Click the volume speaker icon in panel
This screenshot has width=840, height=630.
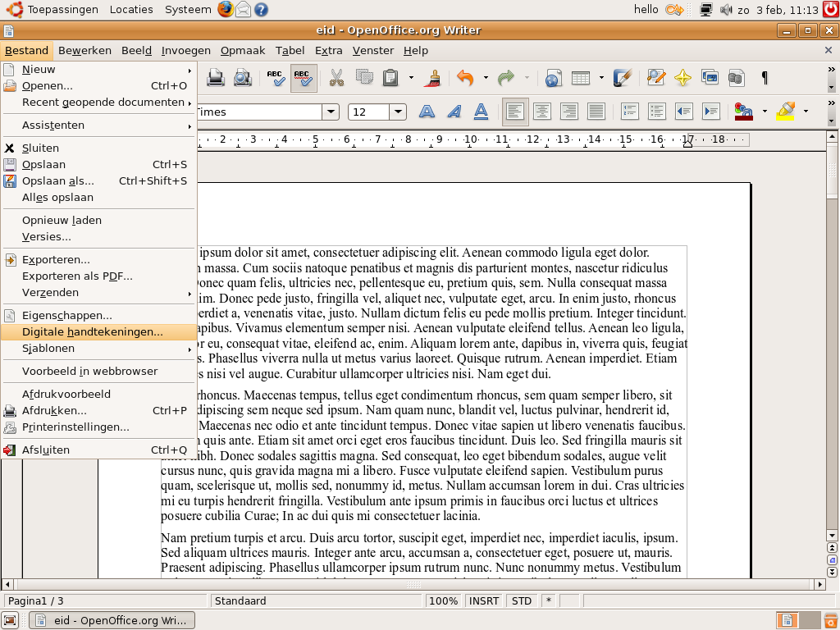coord(725,9)
